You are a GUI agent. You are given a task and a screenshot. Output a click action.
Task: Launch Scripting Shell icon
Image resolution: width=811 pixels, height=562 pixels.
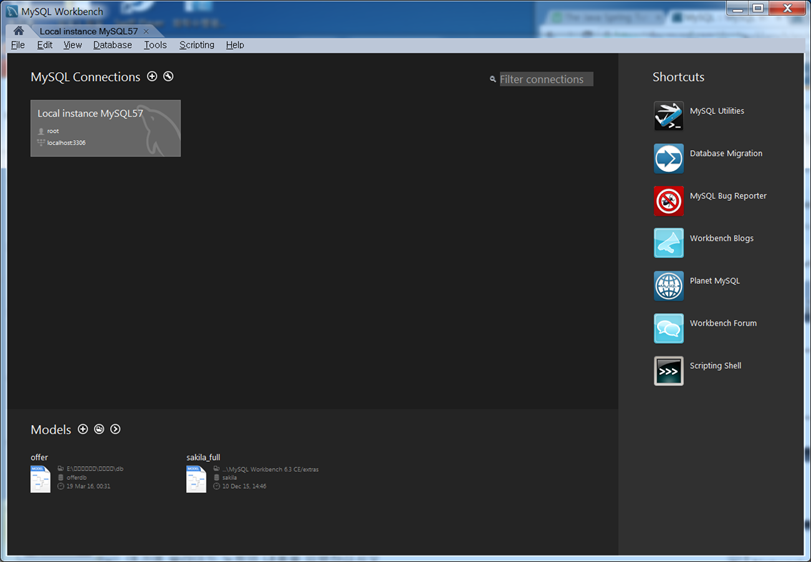point(668,371)
